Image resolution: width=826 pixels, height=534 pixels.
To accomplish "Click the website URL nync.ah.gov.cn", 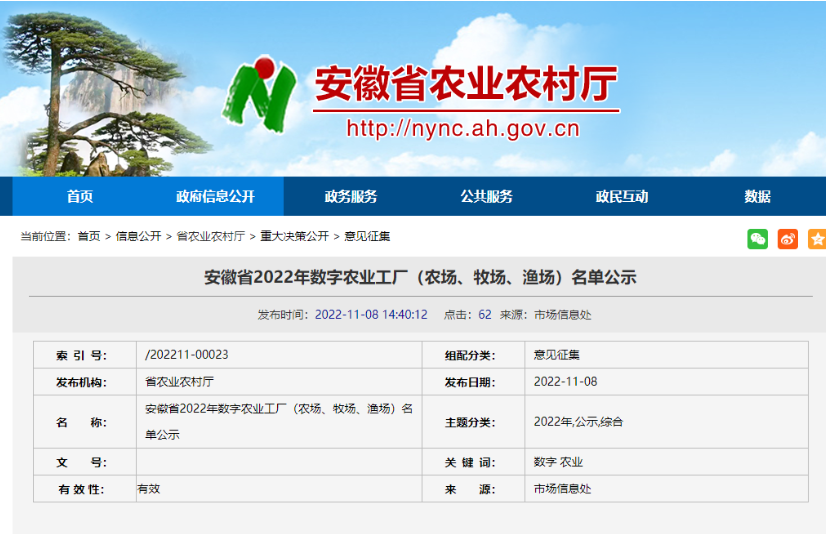I will pyautogui.click(x=463, y=128).
